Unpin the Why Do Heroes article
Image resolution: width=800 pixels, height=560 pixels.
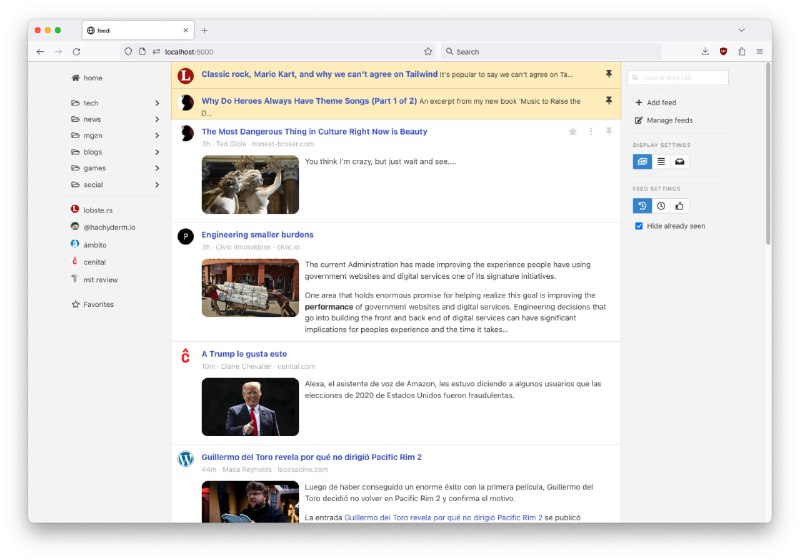pos(608,101)
